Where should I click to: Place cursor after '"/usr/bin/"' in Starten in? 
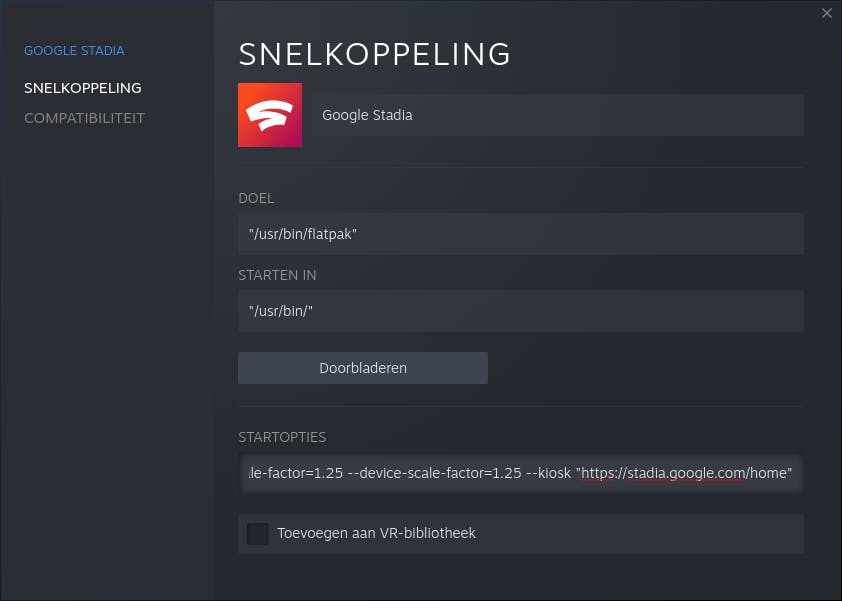314,311
